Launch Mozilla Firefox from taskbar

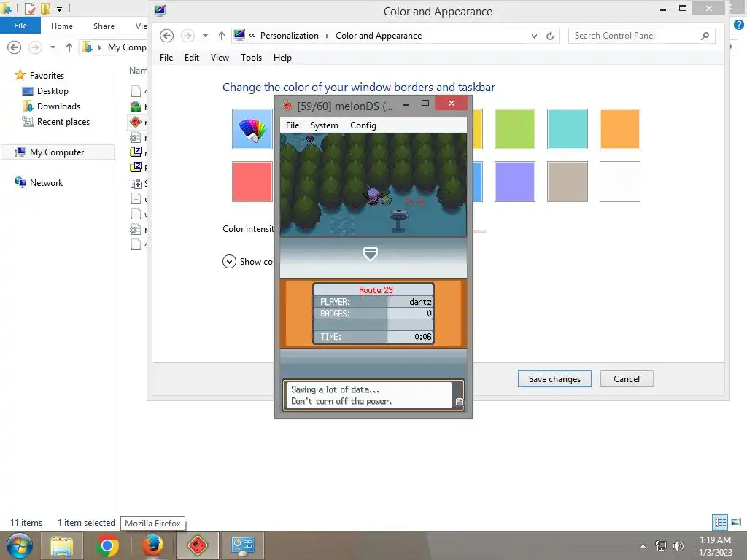tap(152, 545)
